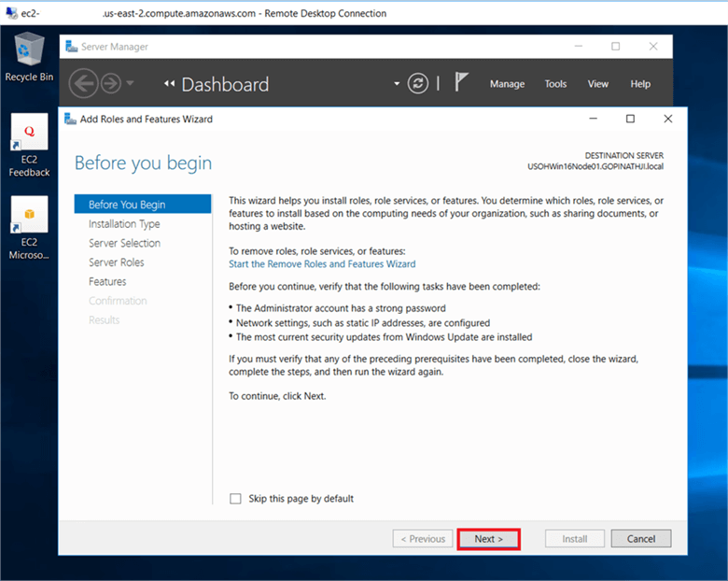Go to the Features wizard step
Screen dimensions: 728x581
[107, 282]
